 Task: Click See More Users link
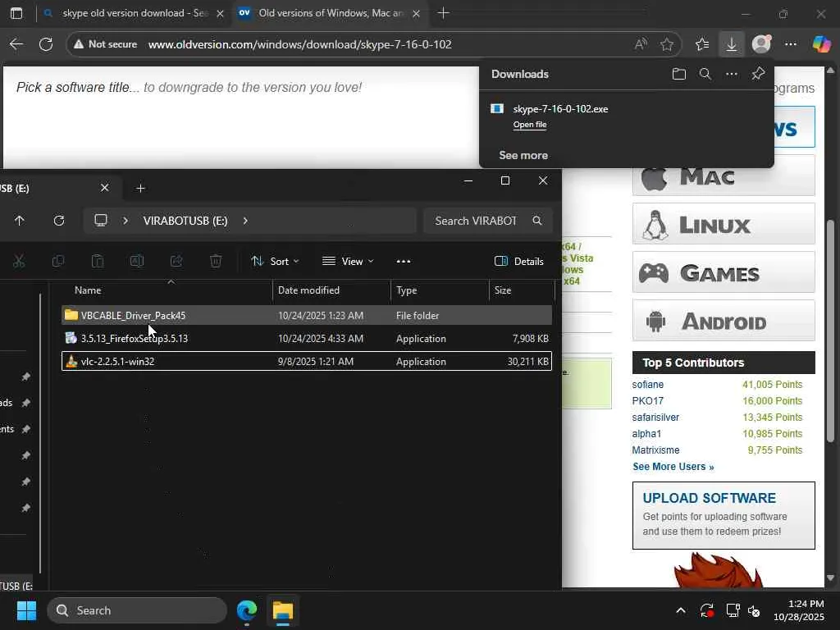pos(673,467)
